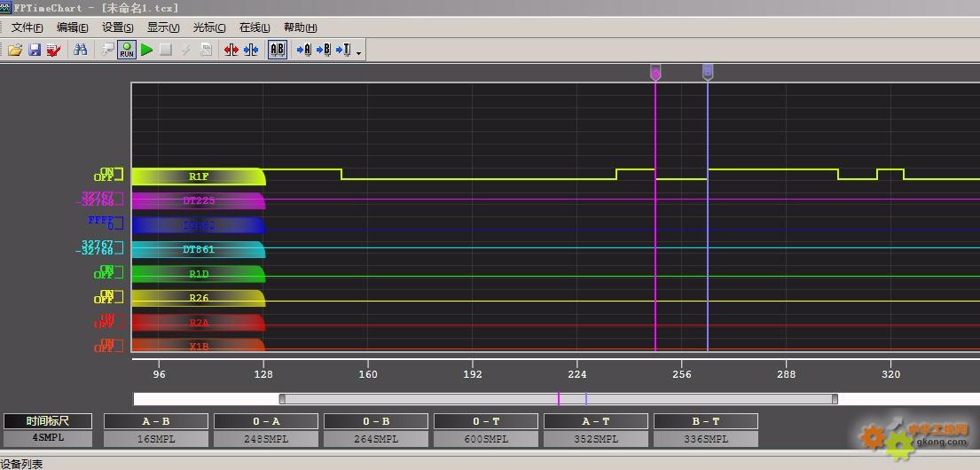Screen dimensions: 980x470
Task: Select the R1D channel label
Action: 199,274
